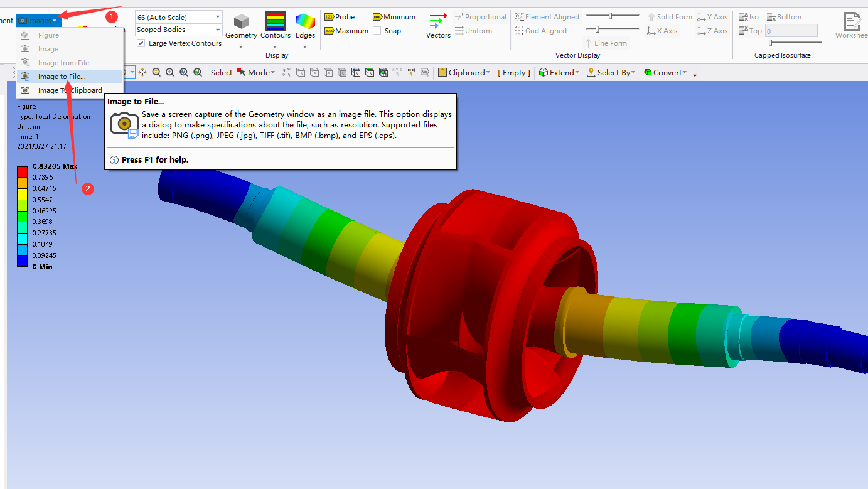Image resolution: width=868 pixels, height=489 pixels.
Task: Open the Contours display option
Action: click(276, 26)
